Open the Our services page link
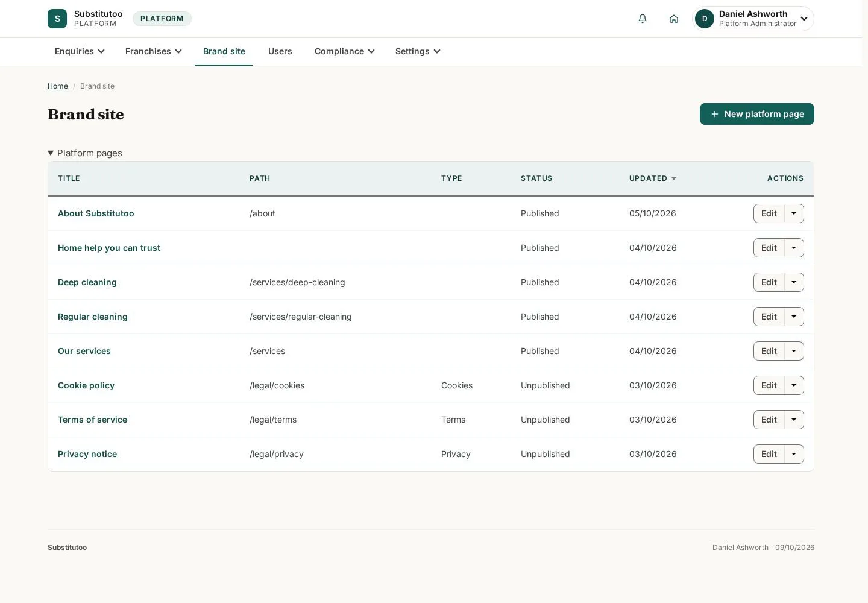Screen dimensions: 868x603 (x=84, y=351)
